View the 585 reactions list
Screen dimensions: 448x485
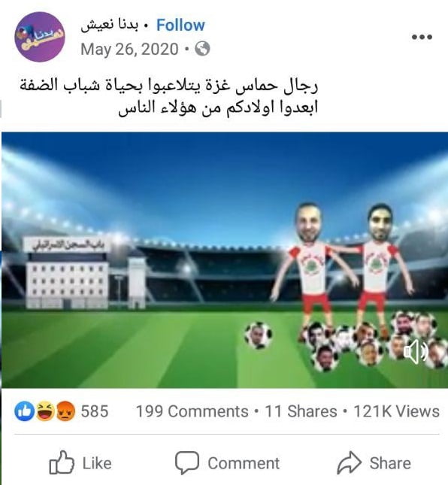tap(95, 411)
